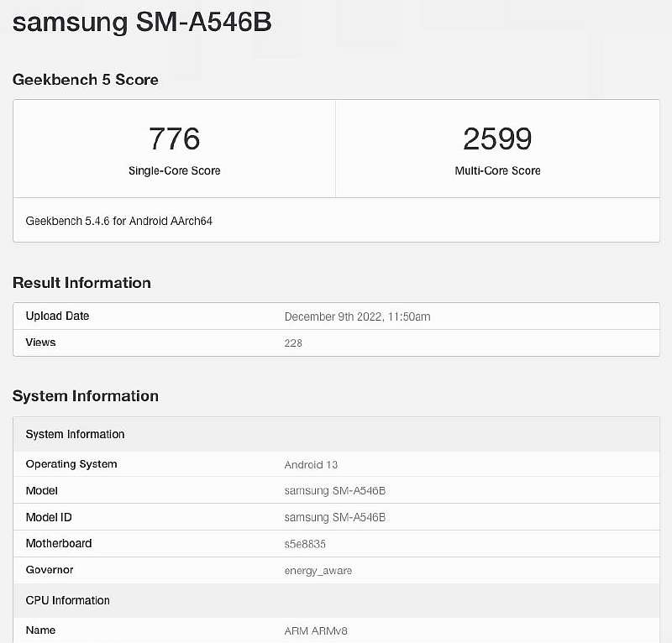Click the Multi-Core Score label

coord(497,170)
